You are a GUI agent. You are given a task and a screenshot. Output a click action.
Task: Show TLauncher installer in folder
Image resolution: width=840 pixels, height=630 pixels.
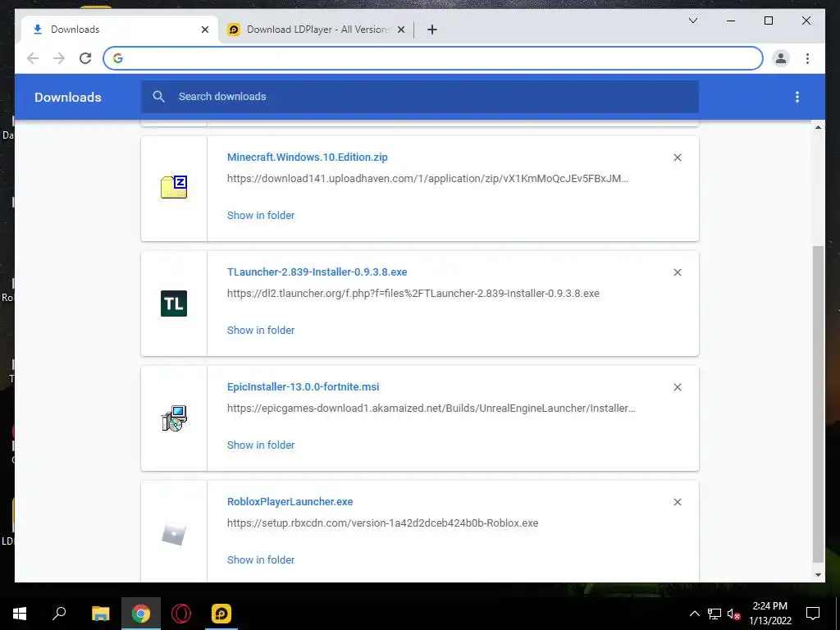click(x=261, y=330)
